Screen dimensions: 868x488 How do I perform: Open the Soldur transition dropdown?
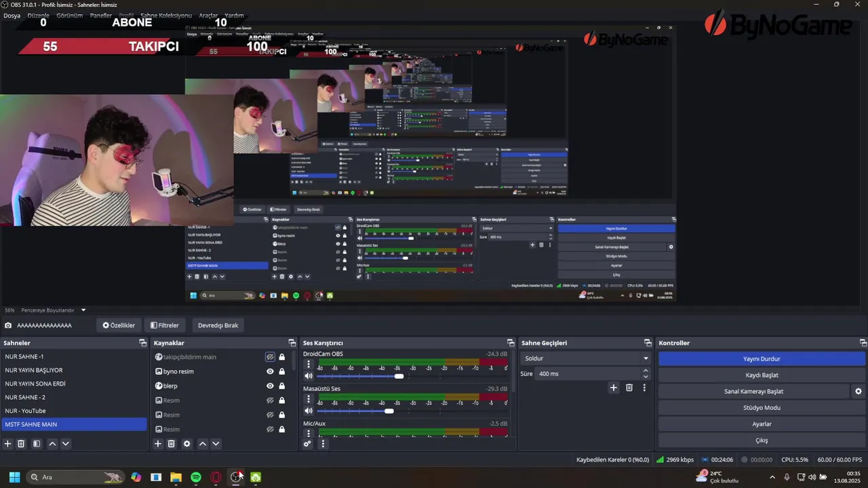coord(587,358)
